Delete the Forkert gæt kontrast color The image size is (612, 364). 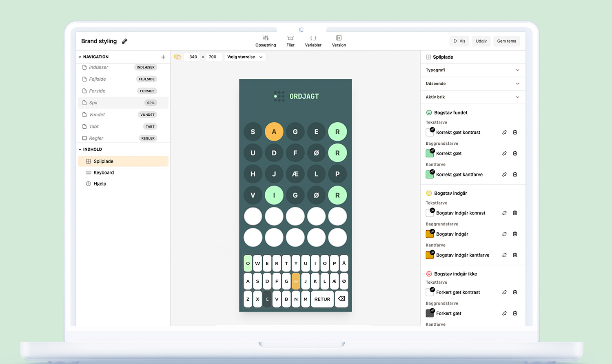point(515,292)
